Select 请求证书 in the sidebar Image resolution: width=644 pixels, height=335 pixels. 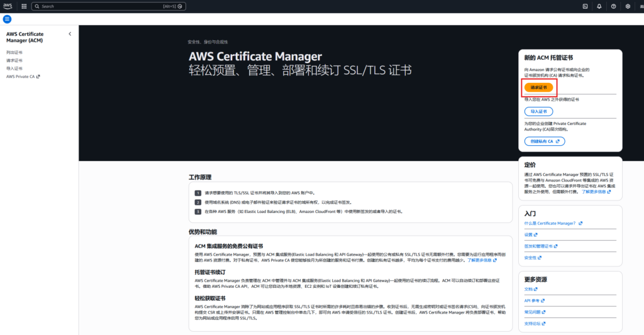click(x=14, y=60)
